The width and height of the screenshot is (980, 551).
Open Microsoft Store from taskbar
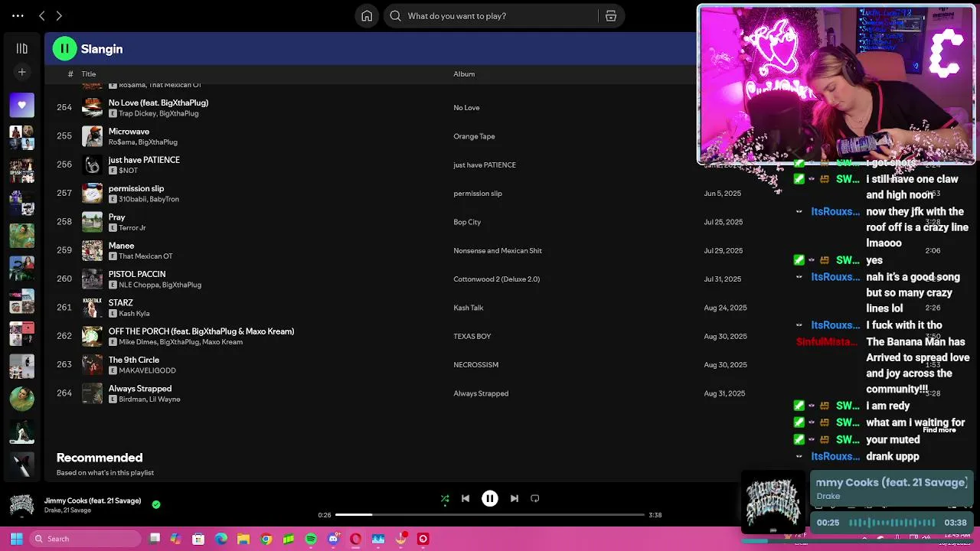(198, 539)
